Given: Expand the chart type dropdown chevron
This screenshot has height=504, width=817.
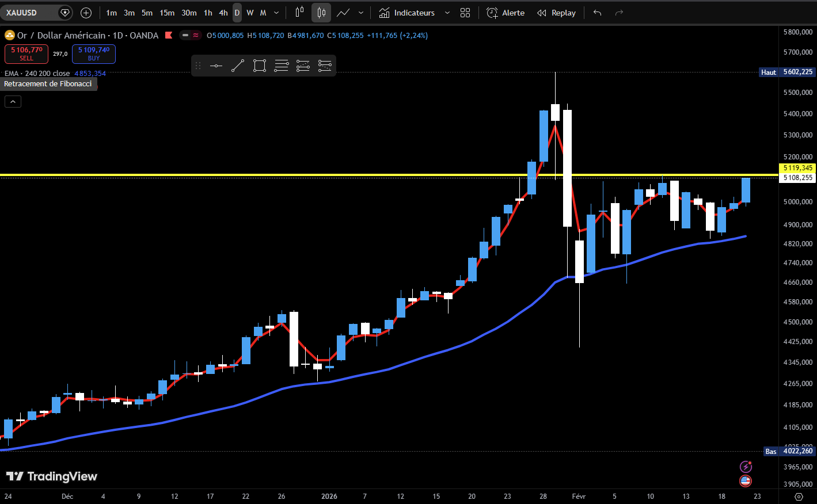Looking at the screenshot, I should pyautogui.click(x=361, y=13).
